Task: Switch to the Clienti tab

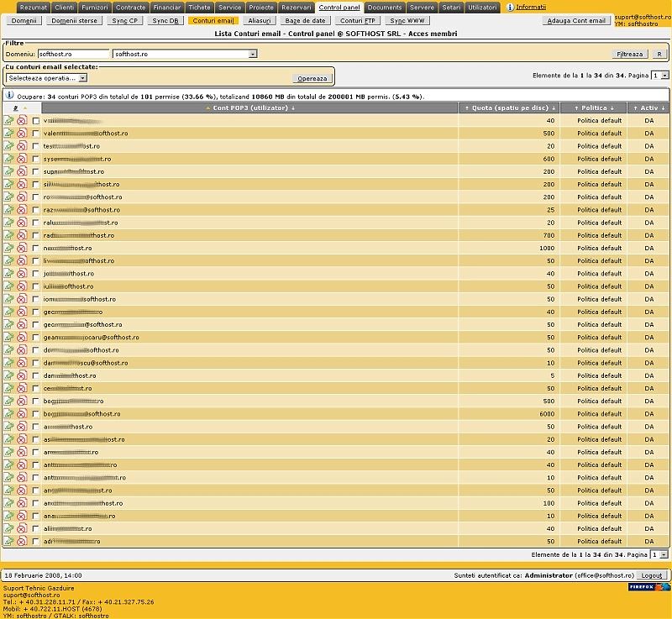Action: tap(65, 8)
